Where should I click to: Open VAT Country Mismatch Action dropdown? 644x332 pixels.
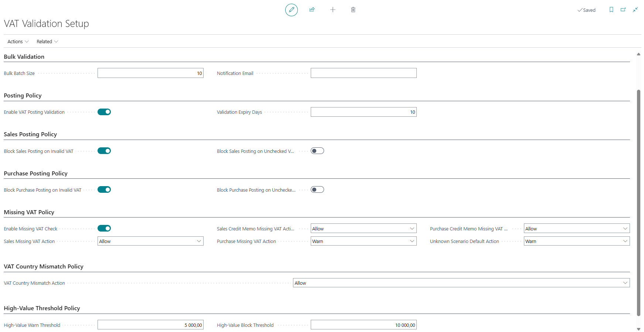coord(461,283)
